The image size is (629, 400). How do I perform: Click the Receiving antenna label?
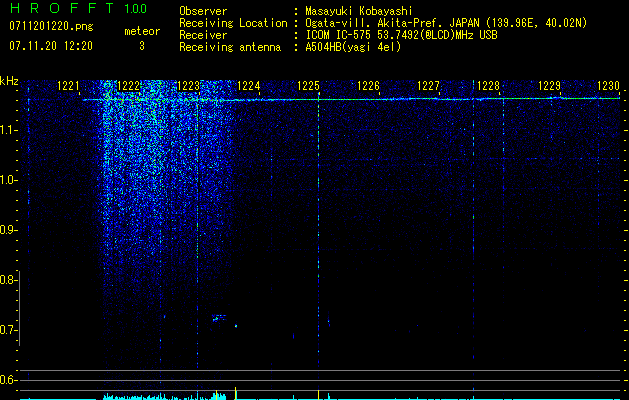pos(230,47)
